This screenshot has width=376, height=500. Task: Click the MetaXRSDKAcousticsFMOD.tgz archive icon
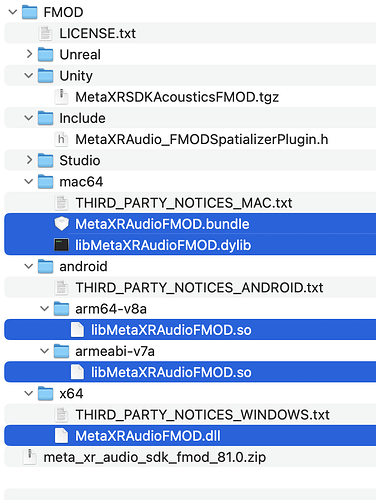61,97
